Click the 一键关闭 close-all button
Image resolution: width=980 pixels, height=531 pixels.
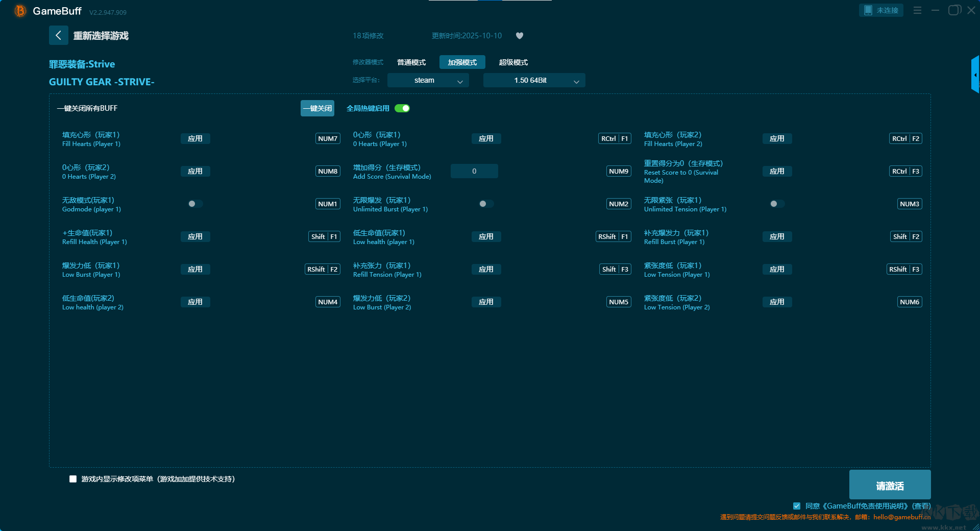tap(317, 108)
